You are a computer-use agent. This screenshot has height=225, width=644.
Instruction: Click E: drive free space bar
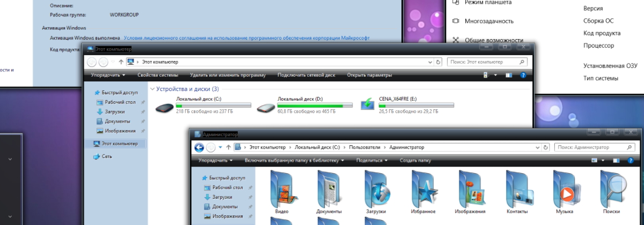pyautogui.click(x=416, y=106)
